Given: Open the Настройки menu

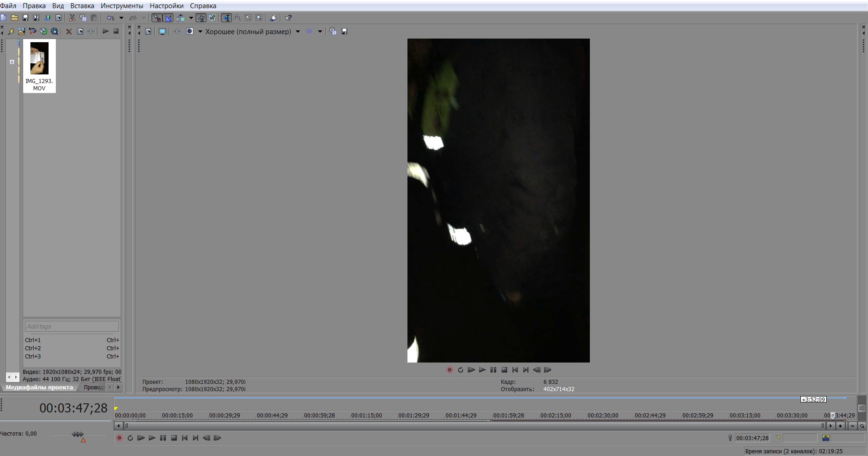Looking at the screenshot, I should [x=167, y=6].
